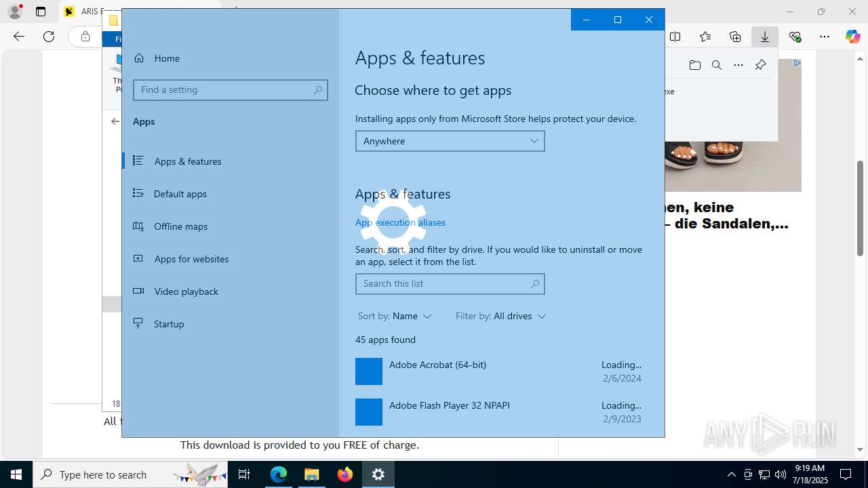The height and width of the screenshot is (488, 868).
Task: Click the Find a setting search box
Action: (231, 89)
